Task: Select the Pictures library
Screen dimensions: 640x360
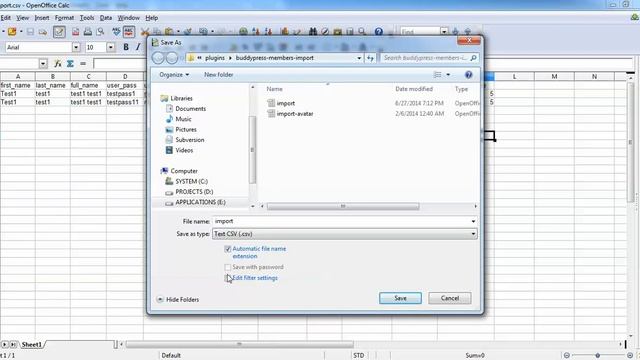Action: [x=181, y=129]
